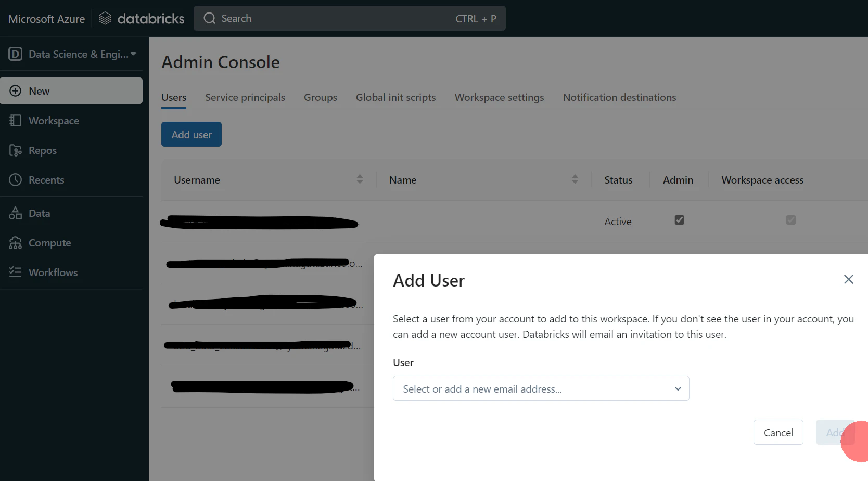Click the Admin Console heading
Screen dimensions: 868x481
click(221, 62)
